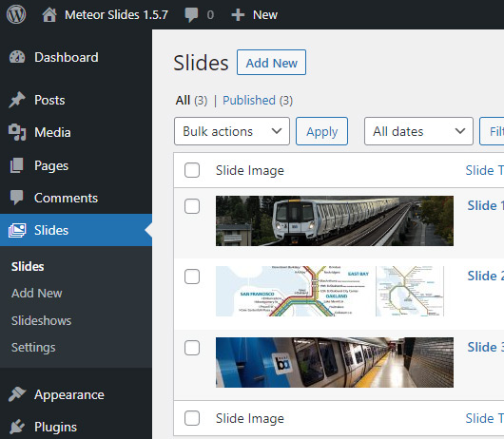The image size is (504, 439).
Task: Open the All dates filter dropdown
Action: (418, 131)
